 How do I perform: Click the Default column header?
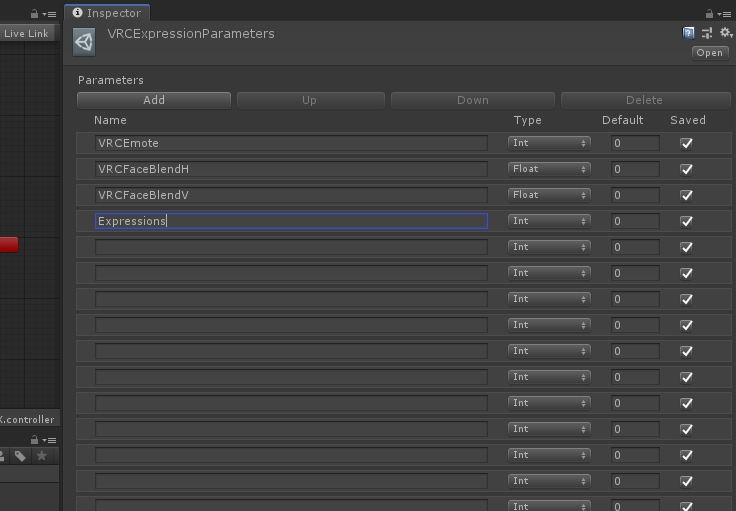pos(622,120)
